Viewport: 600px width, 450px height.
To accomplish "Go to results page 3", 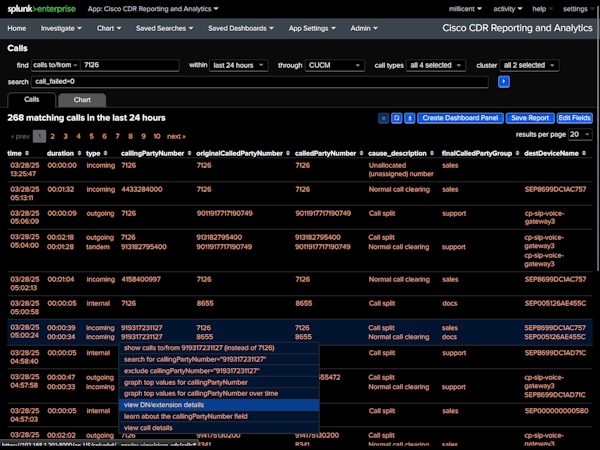I will [x=65, y=136].
